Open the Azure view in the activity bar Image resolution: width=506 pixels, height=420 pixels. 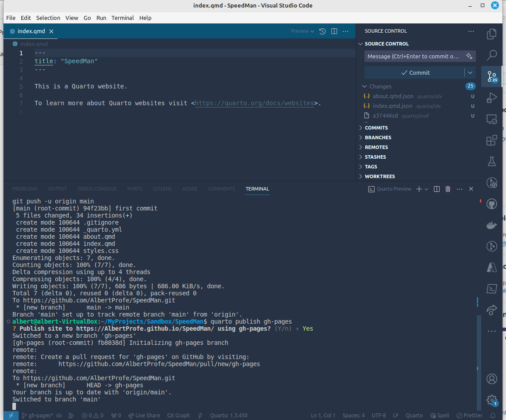491,267
